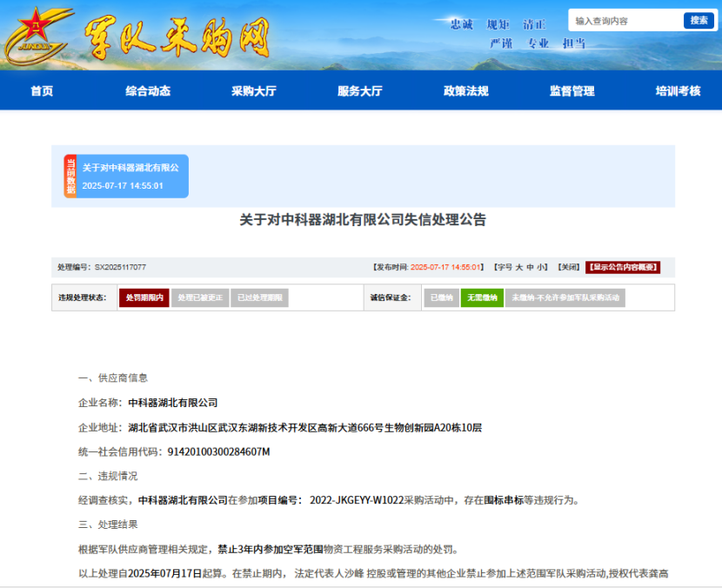Screen dimensions: 722x588
Task: Open the 首页 navigation tab
Action: [x=42, y=90]
